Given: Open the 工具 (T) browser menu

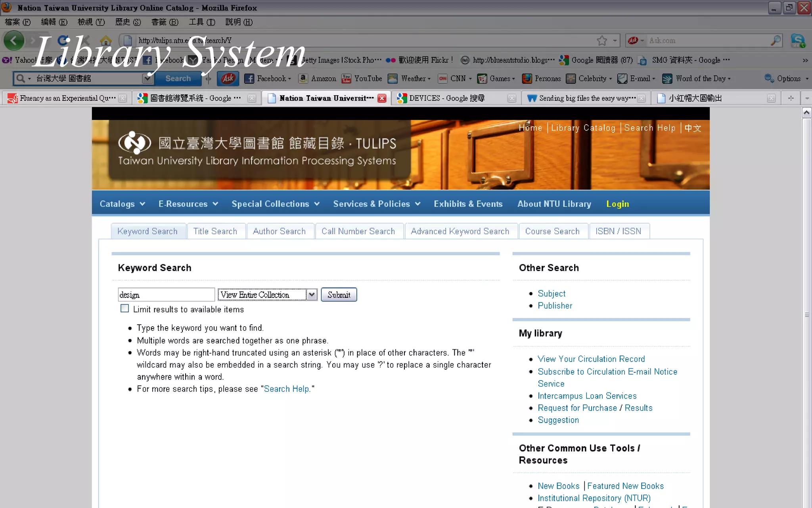Looking at the screenshot, I should (202, 22).
